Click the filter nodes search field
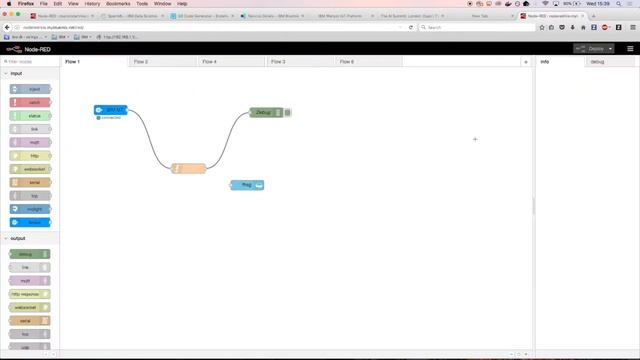 tap(30, 62)
